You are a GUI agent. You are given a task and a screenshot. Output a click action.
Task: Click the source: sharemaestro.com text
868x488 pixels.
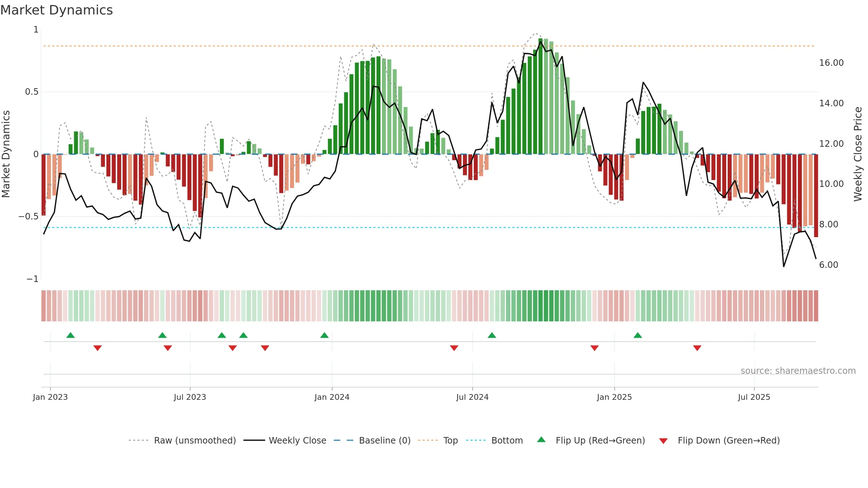pos(798,371)
